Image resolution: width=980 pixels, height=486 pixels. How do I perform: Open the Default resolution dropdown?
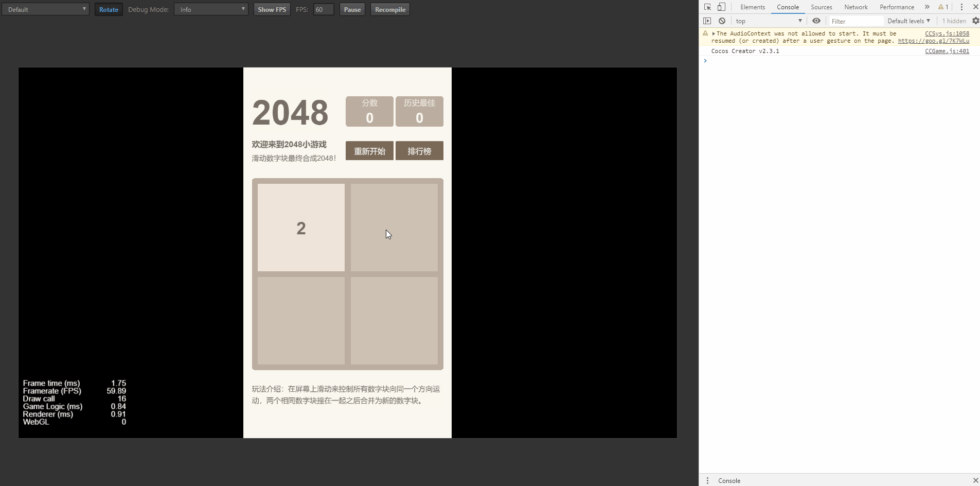tap(45, 9)
